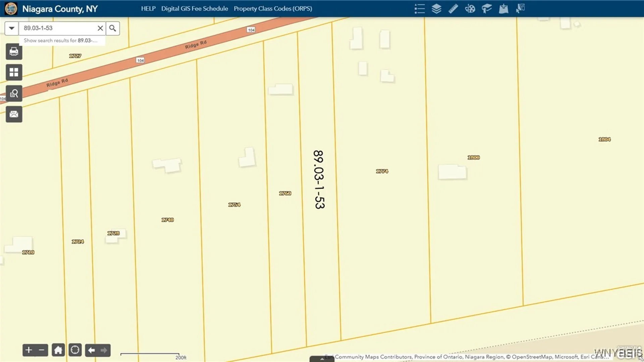Open the Layer List stack icon
Viewport: 644px width, 362px height.
point(436,9)
